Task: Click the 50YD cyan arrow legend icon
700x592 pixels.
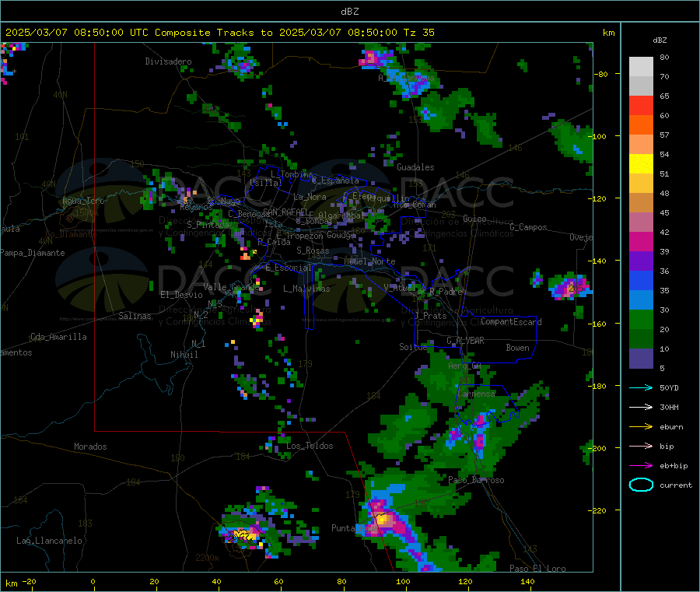Action: tap(641, 387)
